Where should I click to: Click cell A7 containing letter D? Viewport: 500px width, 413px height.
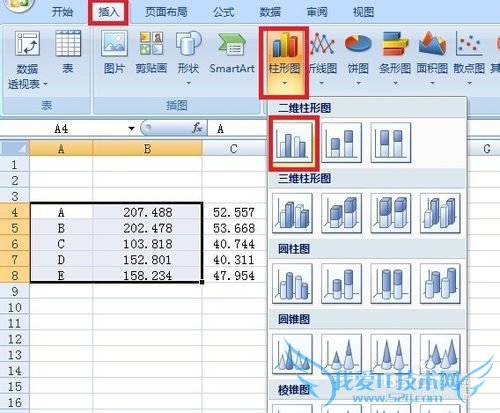pos(61,260)
